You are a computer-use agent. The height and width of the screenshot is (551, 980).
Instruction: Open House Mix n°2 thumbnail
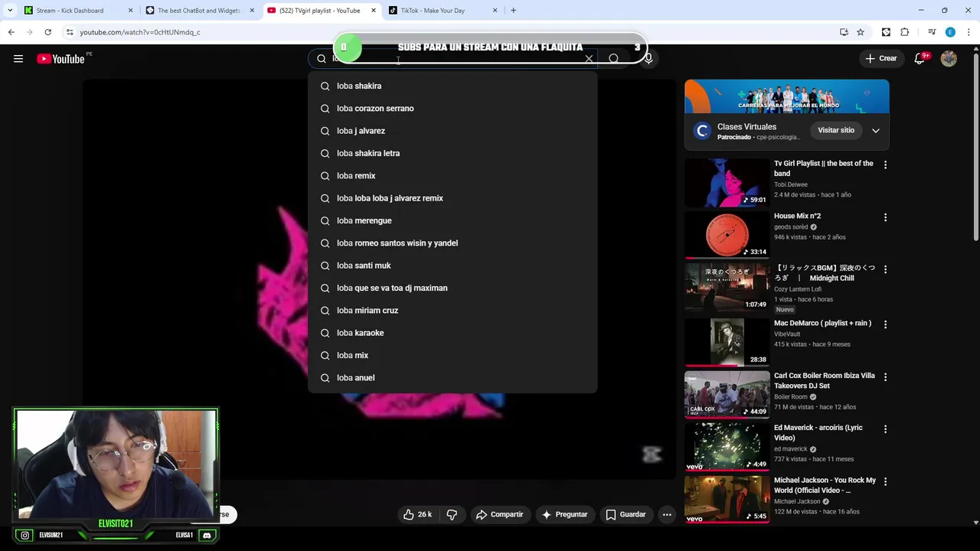pyautogui.click(x=727, y=235)
